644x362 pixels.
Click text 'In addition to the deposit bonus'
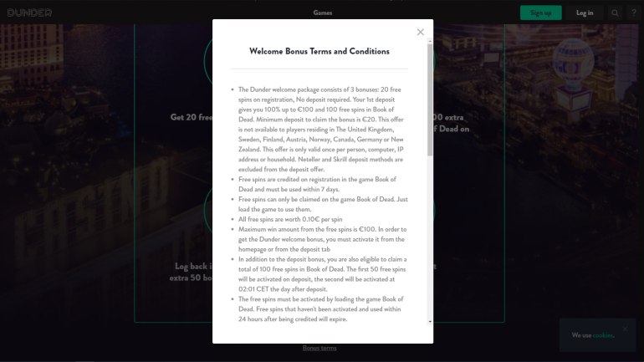(x=281, y=259)
